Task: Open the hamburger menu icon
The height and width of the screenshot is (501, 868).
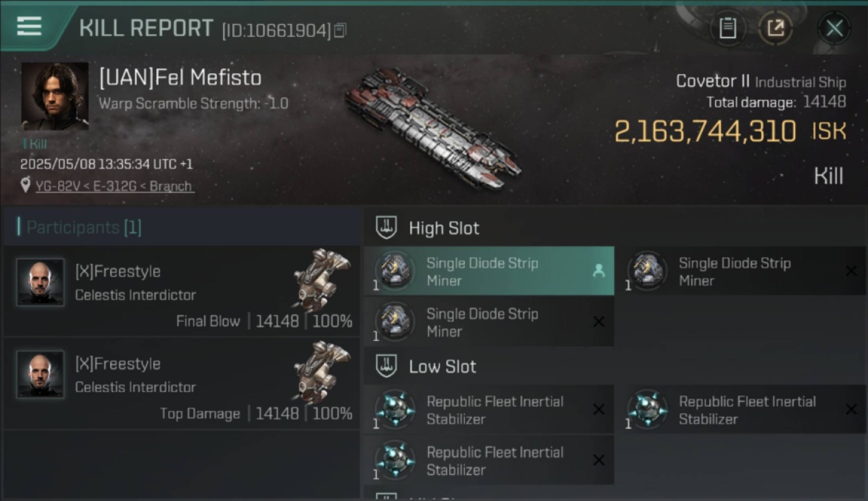Action: (x=29, y=26)
